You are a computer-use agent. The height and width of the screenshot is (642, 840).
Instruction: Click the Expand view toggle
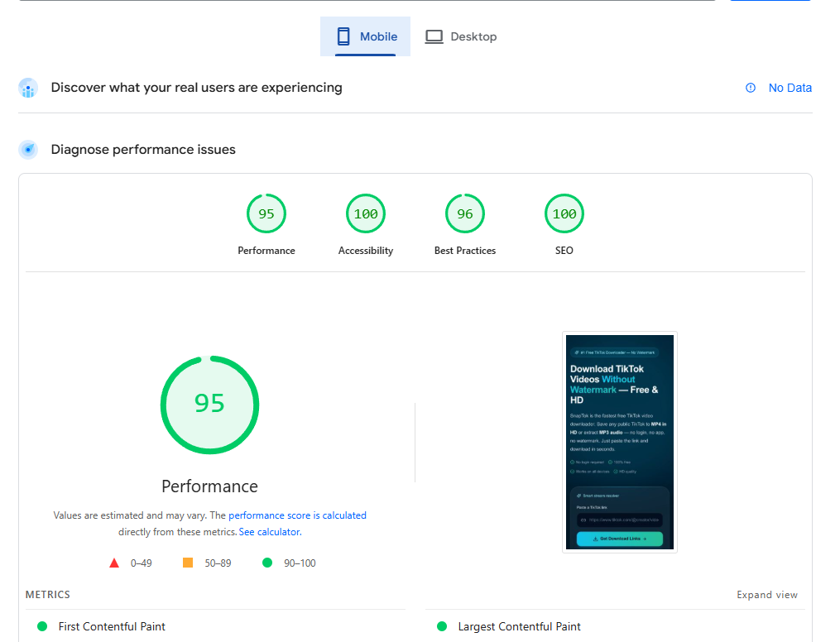(x=766, y=595)
